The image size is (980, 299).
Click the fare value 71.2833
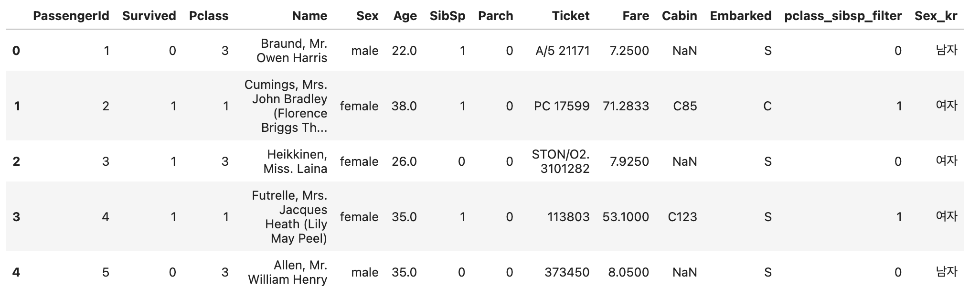click(626, 106)
